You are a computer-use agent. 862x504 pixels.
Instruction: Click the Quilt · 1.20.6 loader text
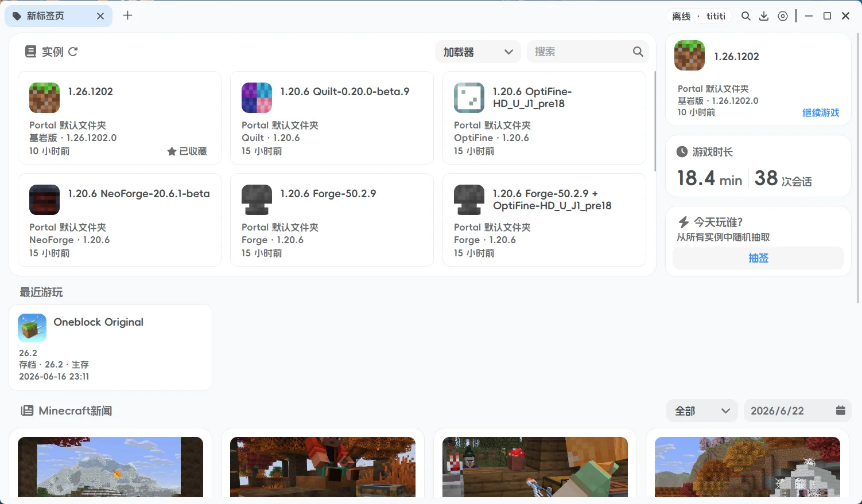tap(271, 138)
